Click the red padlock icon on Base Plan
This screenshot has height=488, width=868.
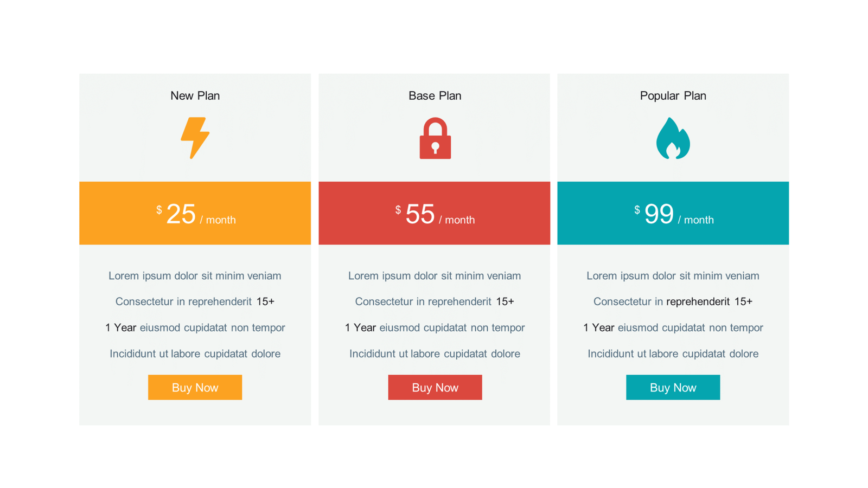[x=435, y=138]
